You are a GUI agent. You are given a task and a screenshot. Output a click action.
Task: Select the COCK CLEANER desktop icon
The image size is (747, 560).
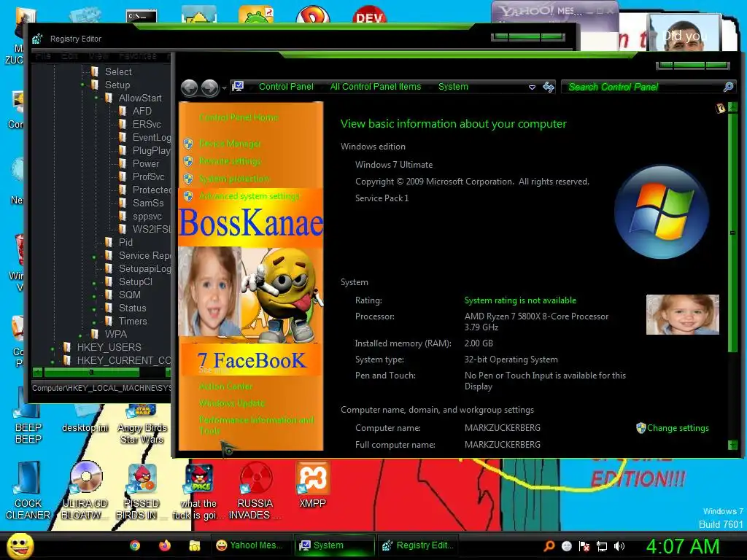click(28, 491)
